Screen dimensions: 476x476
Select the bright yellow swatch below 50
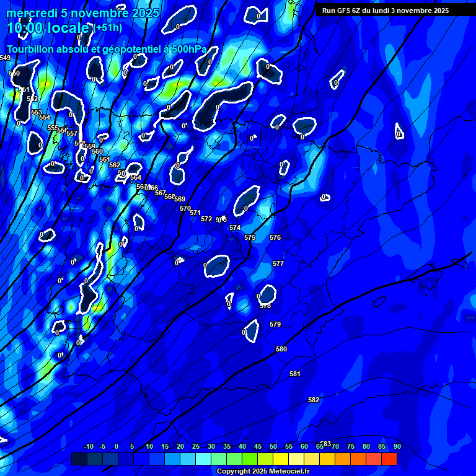[280, 459]
